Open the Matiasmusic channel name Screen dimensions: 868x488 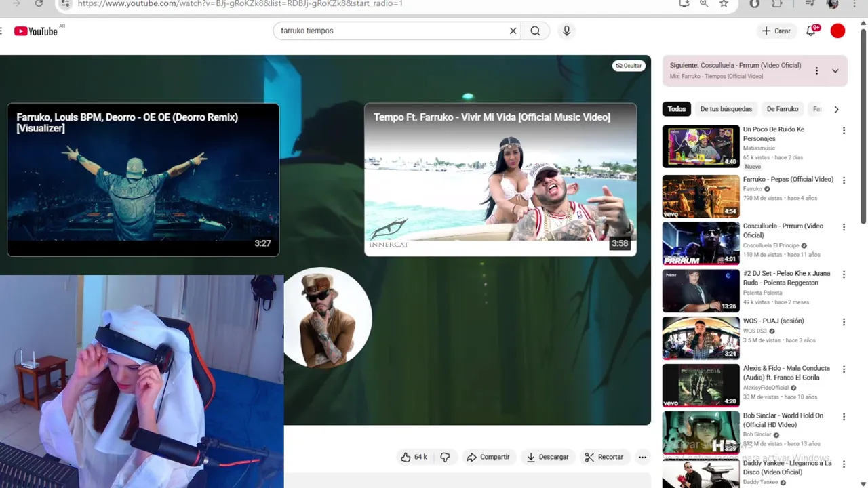[x=759, y=148]
